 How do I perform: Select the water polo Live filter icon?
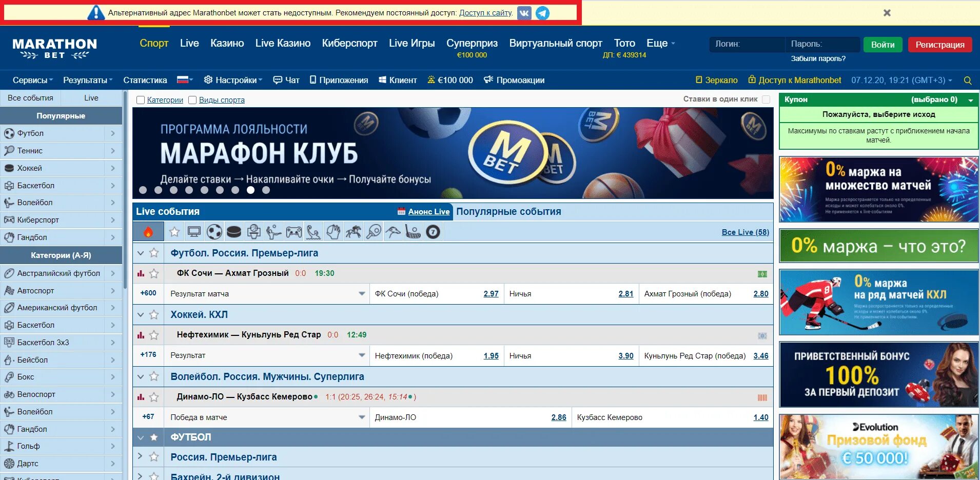[313, 232]
